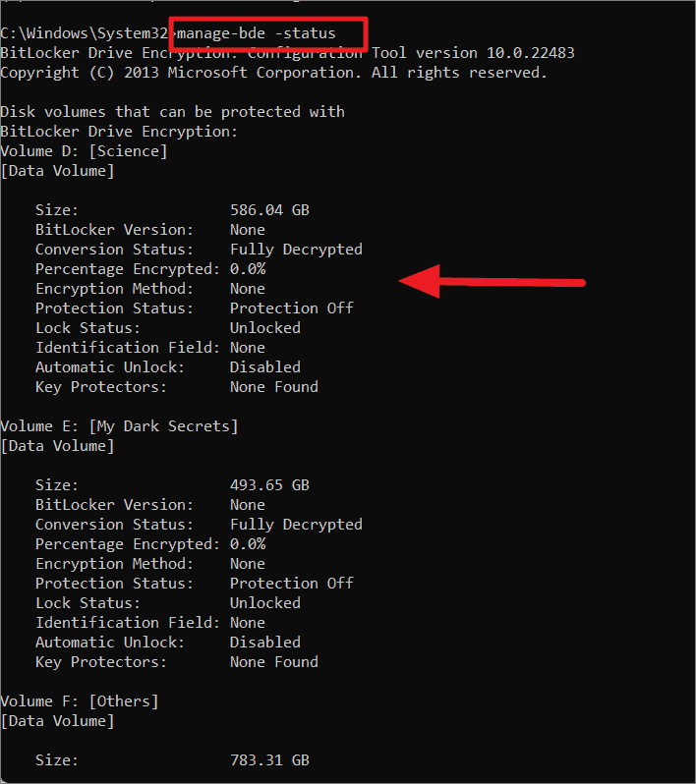The height and width of the screenshot is (784, 696).
Task: Click Fully Decrypted under Volume E
Action: click(296, 525)
